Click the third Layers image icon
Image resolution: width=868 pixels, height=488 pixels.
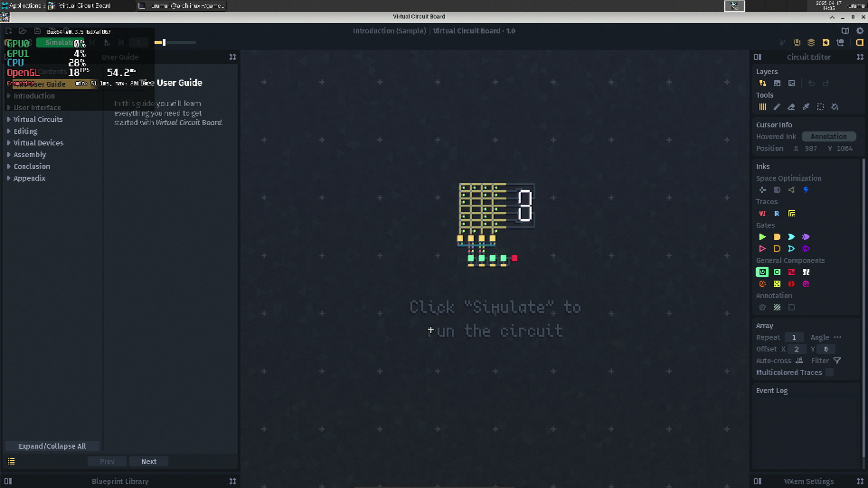792,83
